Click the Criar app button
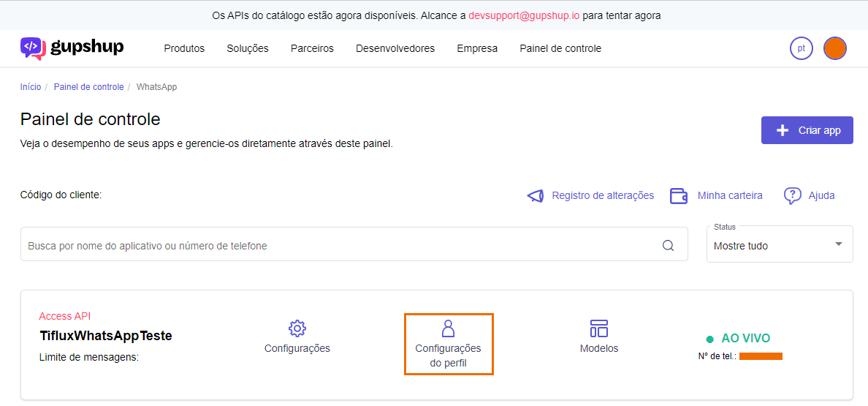 [x=807, y=130]
